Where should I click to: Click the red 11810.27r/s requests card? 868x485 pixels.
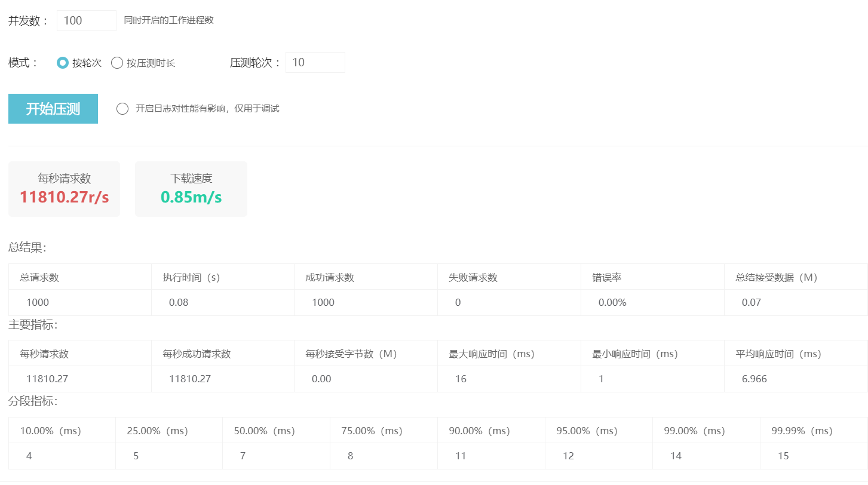(64, 189)
